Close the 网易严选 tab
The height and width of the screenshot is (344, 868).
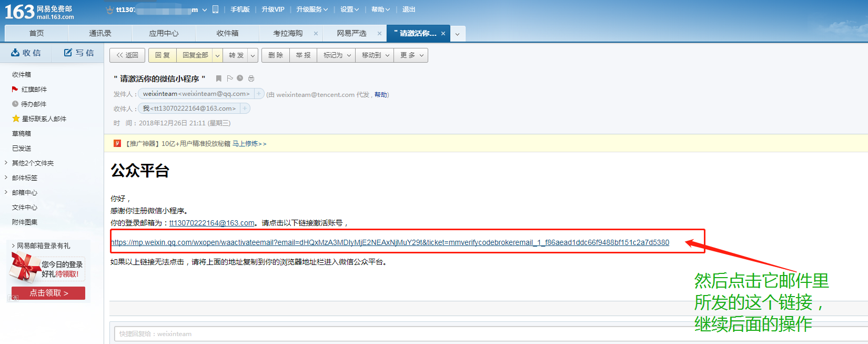pyautogui.click(x=379, y=33)
